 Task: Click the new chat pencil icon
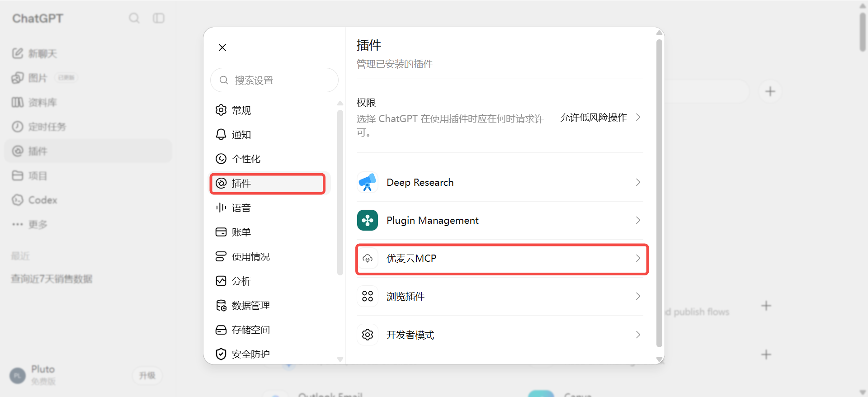coord(17,53)
